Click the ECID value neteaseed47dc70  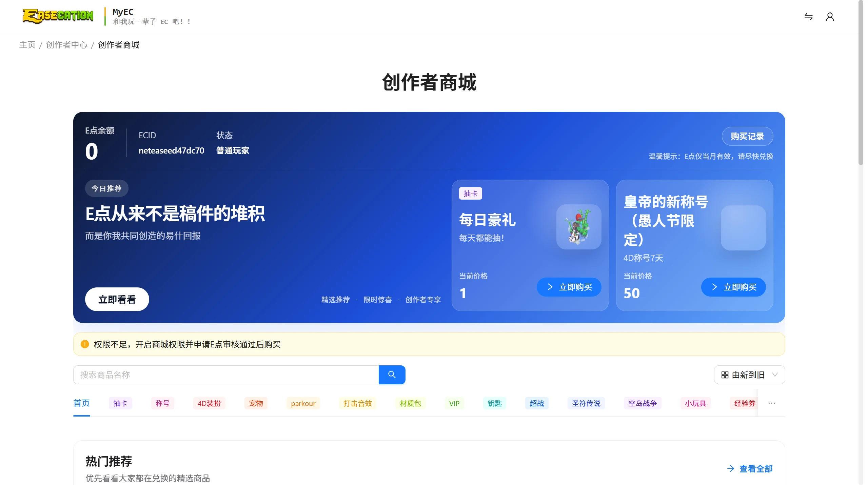(x=172, y=150)
